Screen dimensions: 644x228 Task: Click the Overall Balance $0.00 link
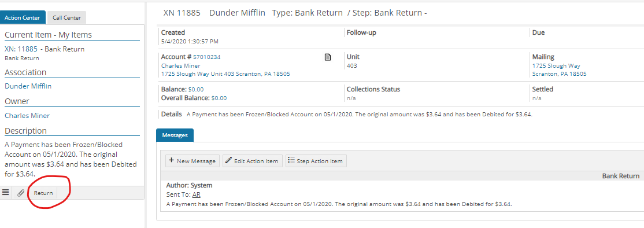pos(219,98)
